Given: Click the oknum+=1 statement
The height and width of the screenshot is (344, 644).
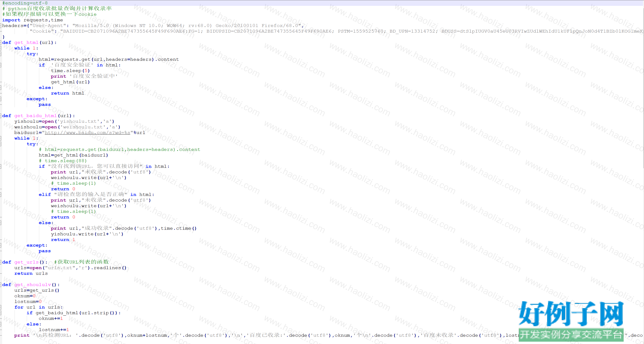Looking at the screenshot, I should pyautogui.click(x=51, y=318).
